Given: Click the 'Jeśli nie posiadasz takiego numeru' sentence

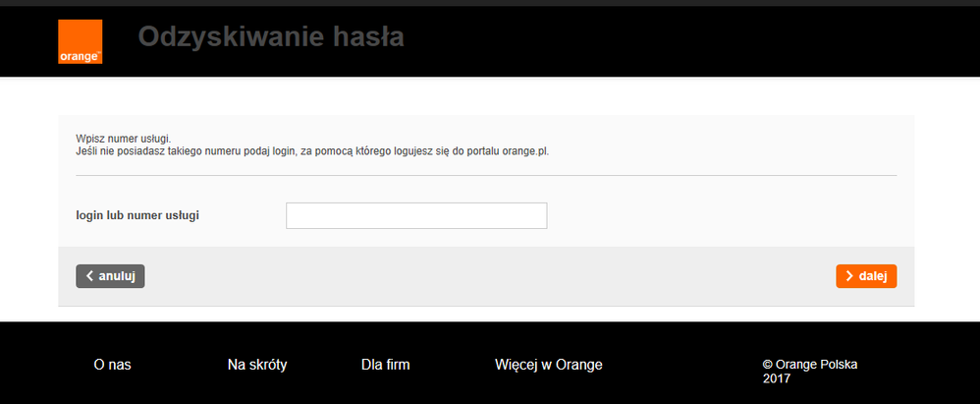Looking at the screenshot, I should 312,152.
